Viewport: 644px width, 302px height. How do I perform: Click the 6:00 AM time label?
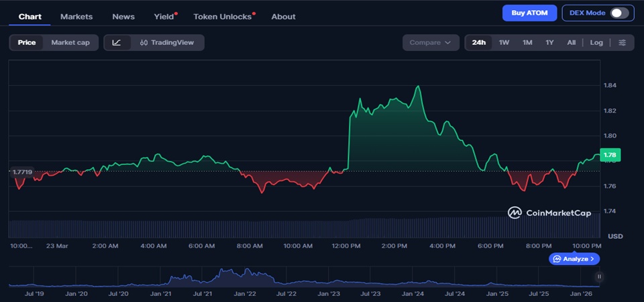201,246
